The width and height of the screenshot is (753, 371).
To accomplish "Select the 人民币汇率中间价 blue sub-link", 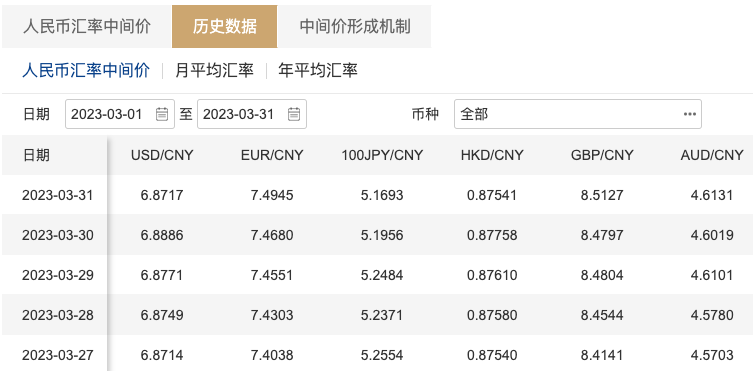I will 86,71.
